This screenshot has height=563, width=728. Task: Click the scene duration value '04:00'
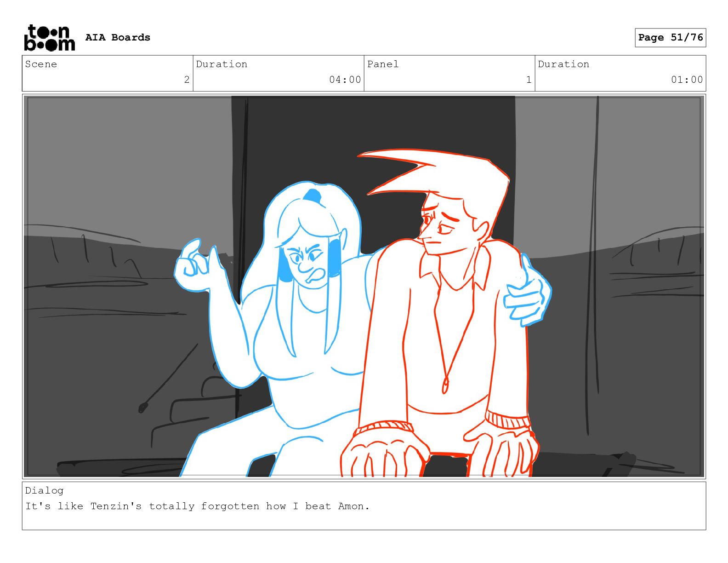coord(345,80)
